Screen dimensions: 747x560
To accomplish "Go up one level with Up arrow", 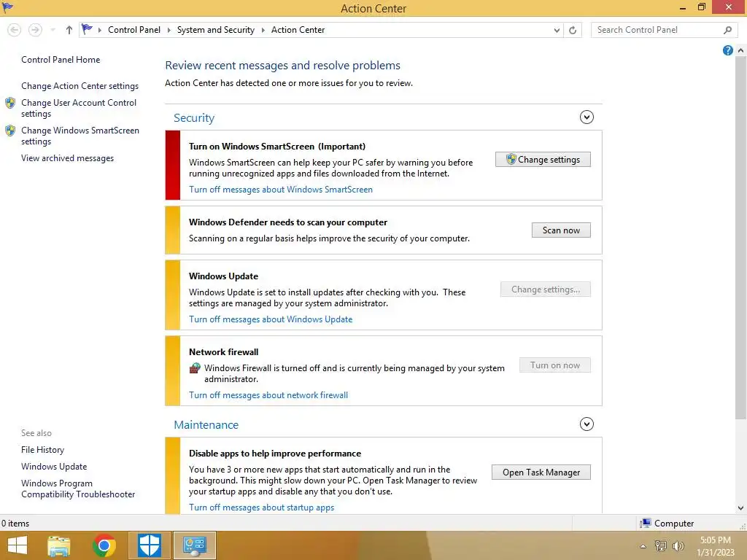I will click(69, 30).
